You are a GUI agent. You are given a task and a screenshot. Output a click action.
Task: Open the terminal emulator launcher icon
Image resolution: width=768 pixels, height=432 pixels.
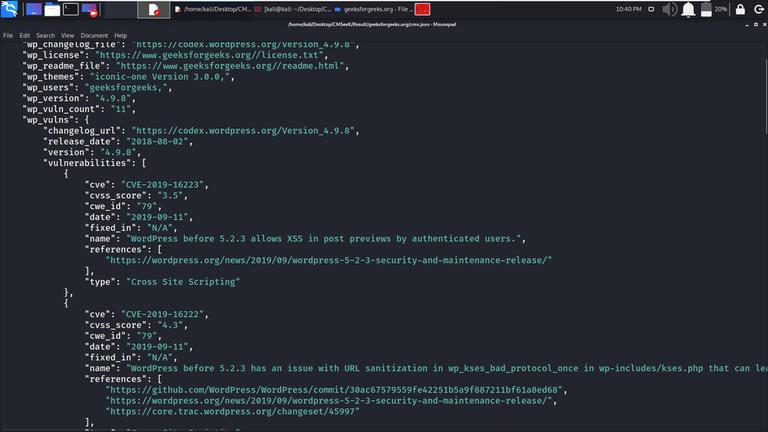pos(71,9)
